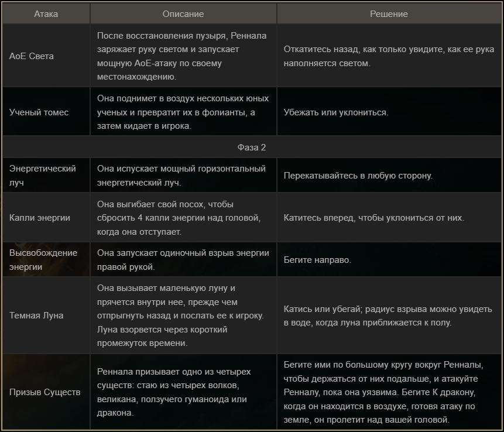Click the solution 'Перекатывайтесь в любую сторону.'
Image resolution: width=504 pixels, height=432 pixels.
358,176
